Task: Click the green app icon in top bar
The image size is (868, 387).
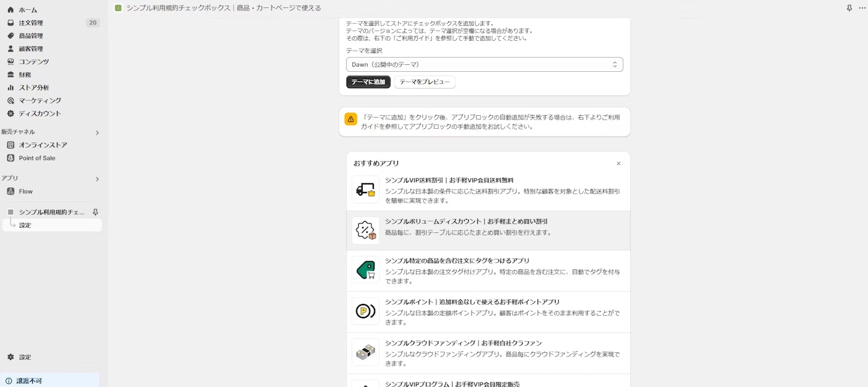Action: 118,8
